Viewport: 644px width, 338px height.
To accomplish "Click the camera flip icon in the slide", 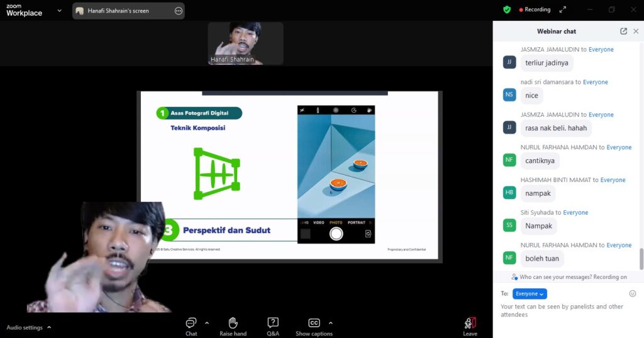I will pyautogui.click(x=368, y=234).
